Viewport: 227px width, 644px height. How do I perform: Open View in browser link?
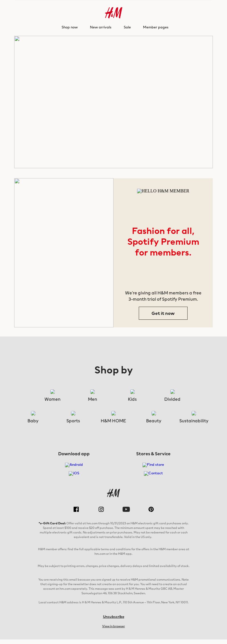click(113, 626)
